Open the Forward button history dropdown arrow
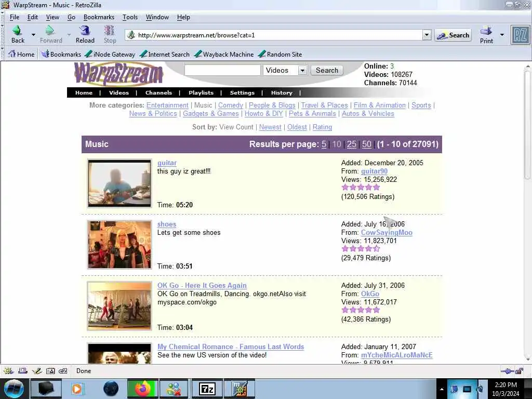Image resolution: width=532 pixels, height=399 pixels. pos(69,35)
